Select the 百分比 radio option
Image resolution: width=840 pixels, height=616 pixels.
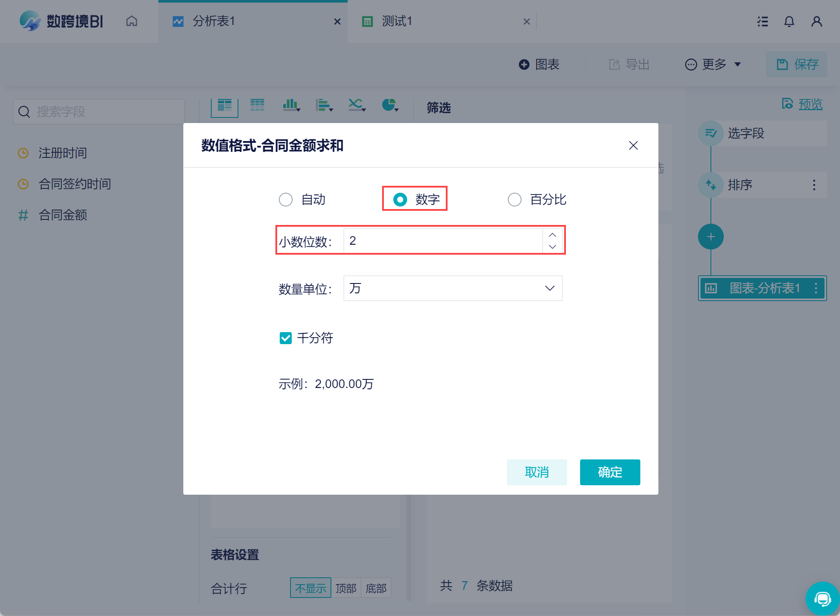(515, 200)
